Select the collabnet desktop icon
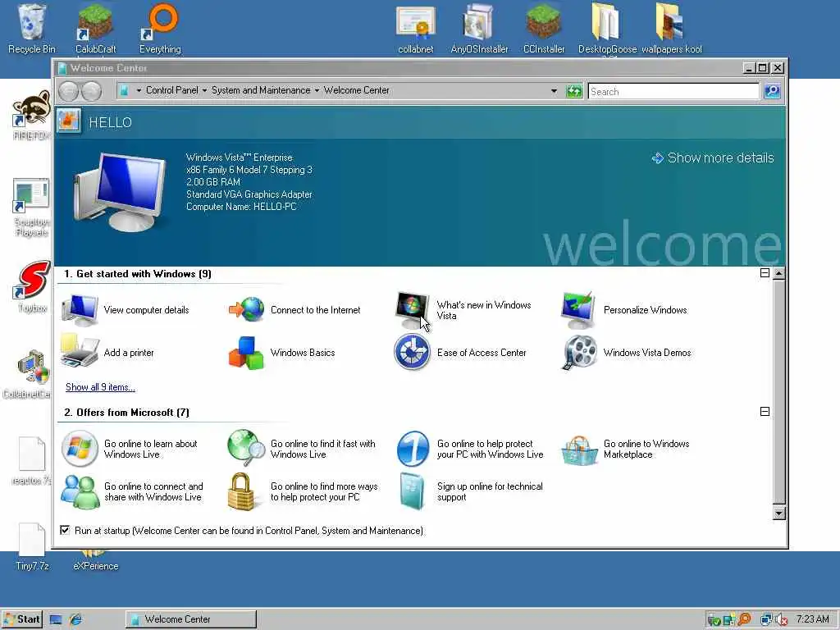The width and height of the screenshot is (840, 630). 416,29
